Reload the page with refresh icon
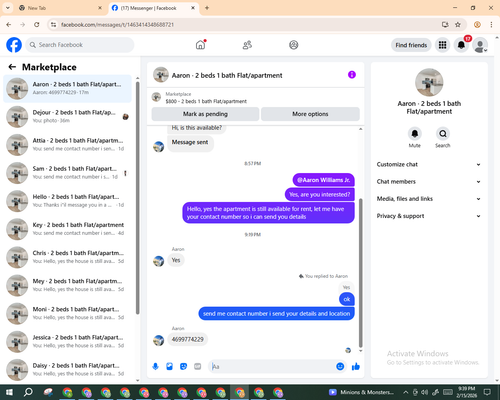 tap(37, 24)
